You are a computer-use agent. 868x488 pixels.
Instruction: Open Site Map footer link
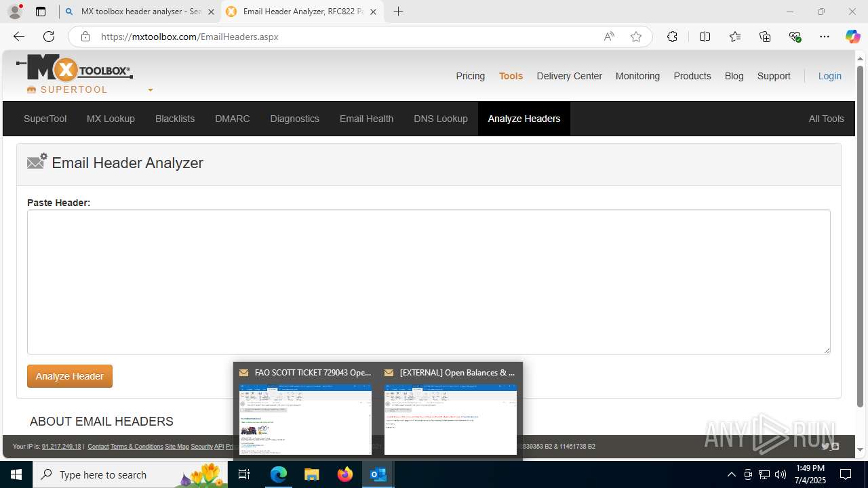tap(177, 447)
